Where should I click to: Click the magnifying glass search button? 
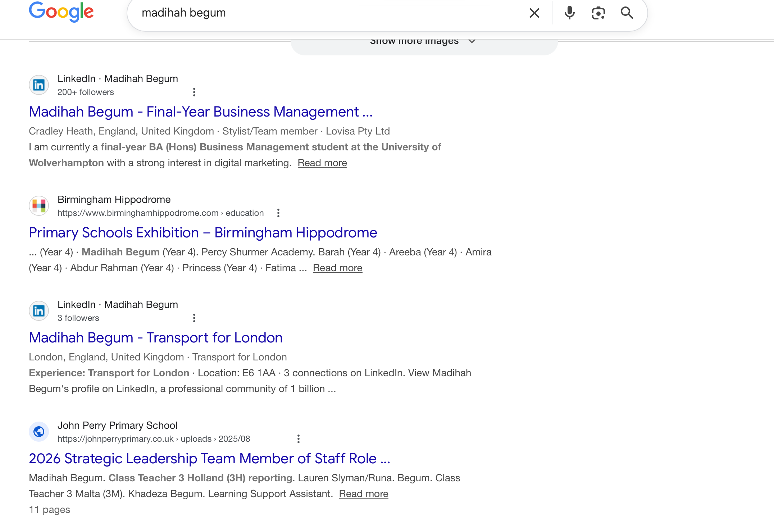(627, 13)
